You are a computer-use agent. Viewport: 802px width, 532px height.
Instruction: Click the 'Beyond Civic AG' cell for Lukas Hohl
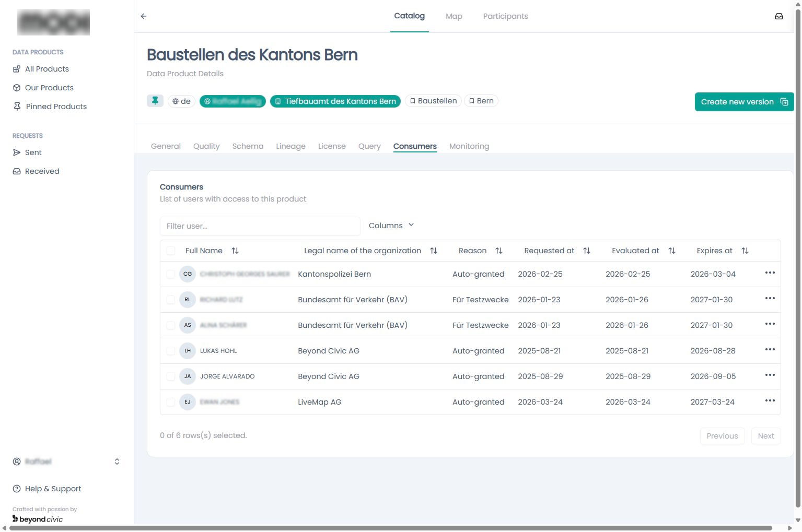pos(329,351)
